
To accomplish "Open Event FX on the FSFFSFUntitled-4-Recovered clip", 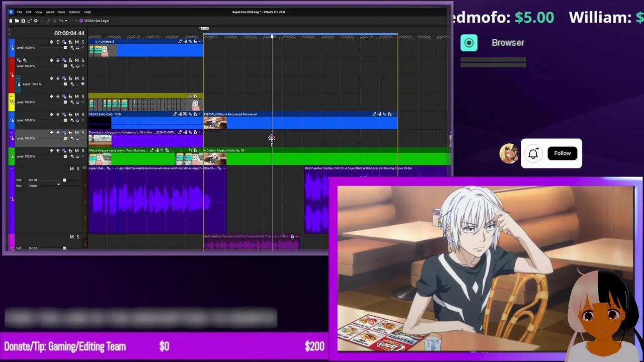I will 389,114.
